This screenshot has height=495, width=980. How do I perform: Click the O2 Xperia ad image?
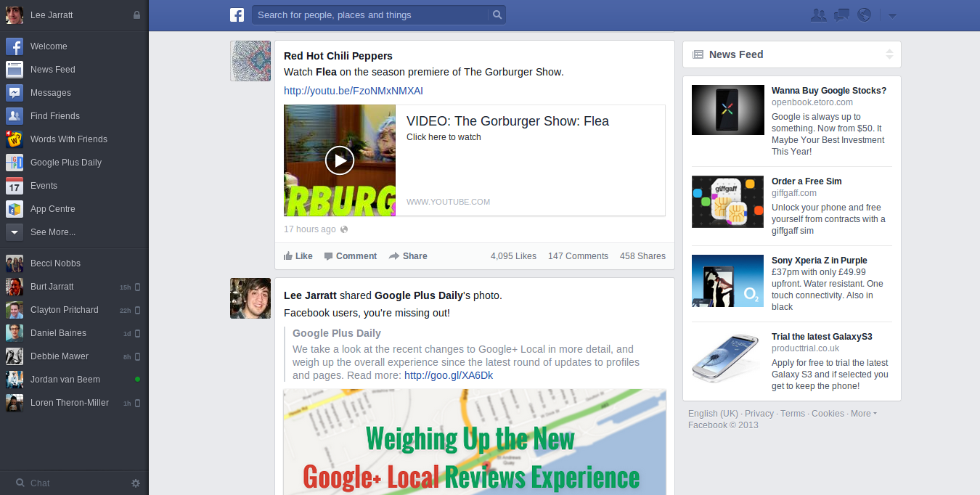coord(728,279)
